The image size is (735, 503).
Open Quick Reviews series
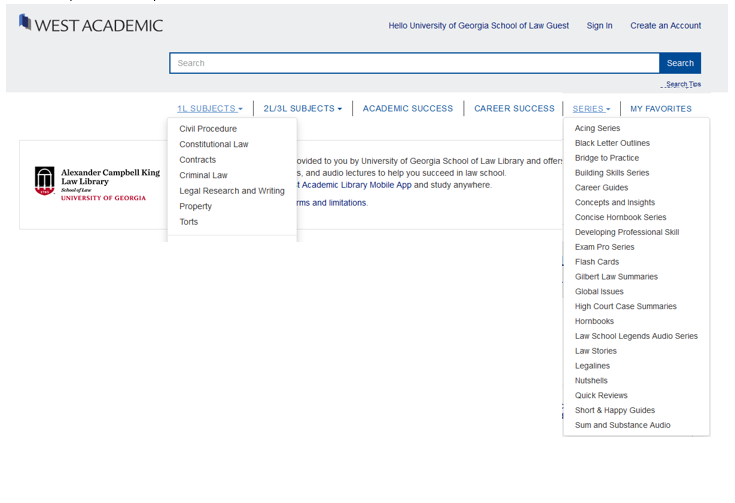tap(601, 396)
